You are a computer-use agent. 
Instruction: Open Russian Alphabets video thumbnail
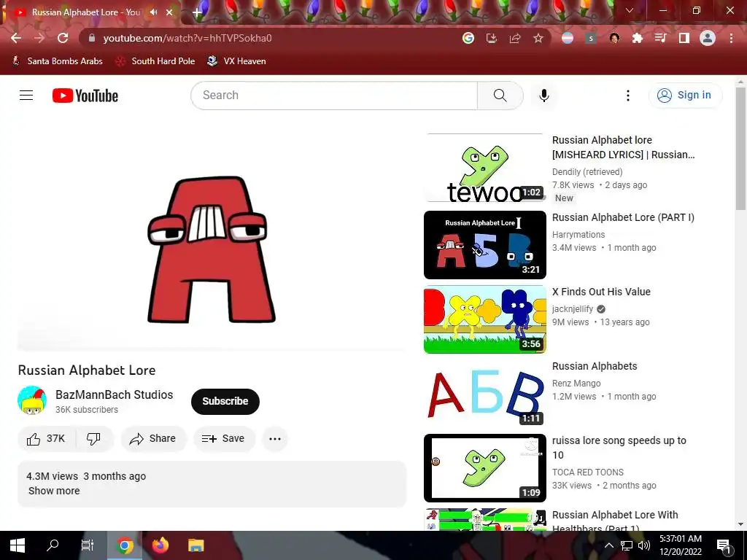click(x=484, y=394)
